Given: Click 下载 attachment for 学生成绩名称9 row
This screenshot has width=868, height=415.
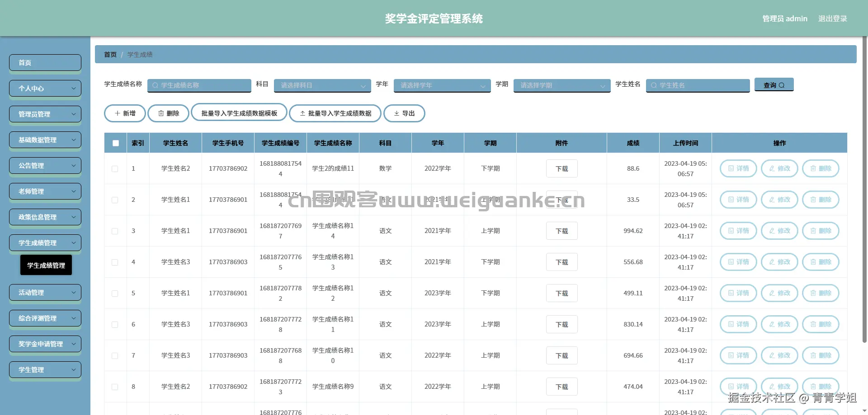Looking at the screenshot, I should (561, 387).
